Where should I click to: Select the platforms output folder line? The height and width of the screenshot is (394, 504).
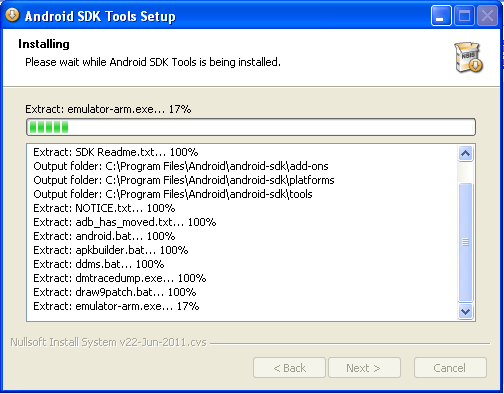coord(184,180)
